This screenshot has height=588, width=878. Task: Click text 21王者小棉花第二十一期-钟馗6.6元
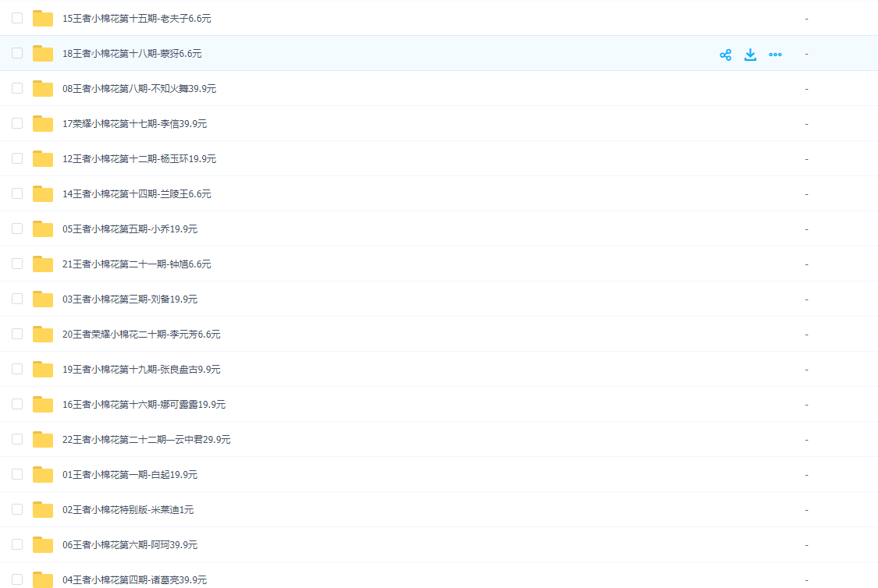[137, 264]
